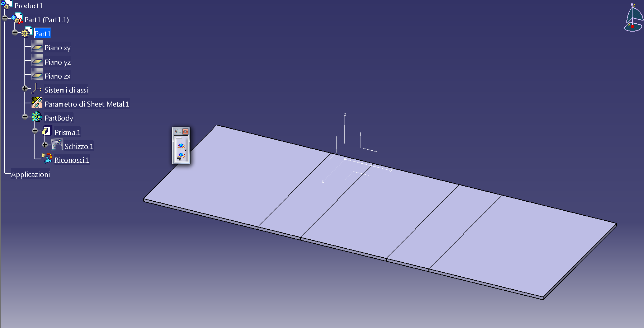
Task: Select the Applicazioni tree item
Action: coord(31,174)
